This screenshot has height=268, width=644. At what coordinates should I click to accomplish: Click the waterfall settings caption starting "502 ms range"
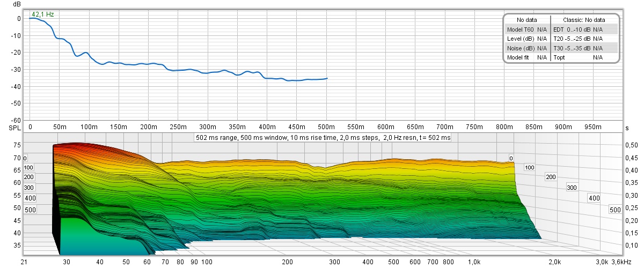(323, 138)
